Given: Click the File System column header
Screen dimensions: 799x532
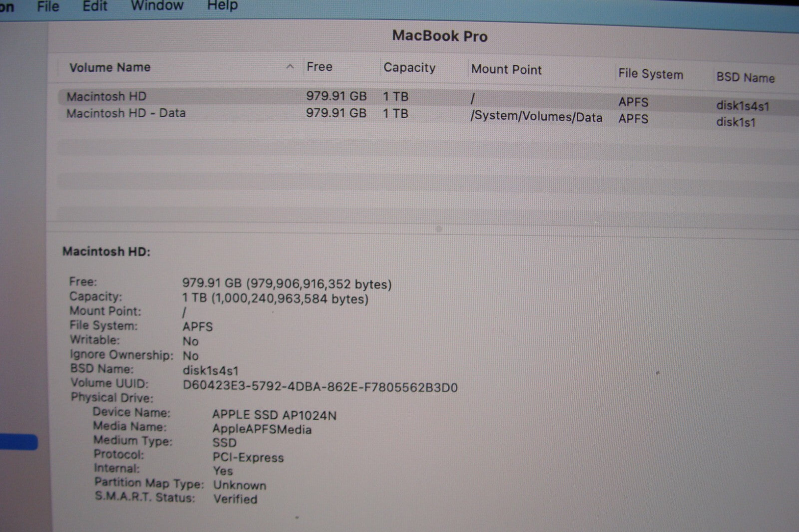Looking at the screenshot, I should pos(650,74).
